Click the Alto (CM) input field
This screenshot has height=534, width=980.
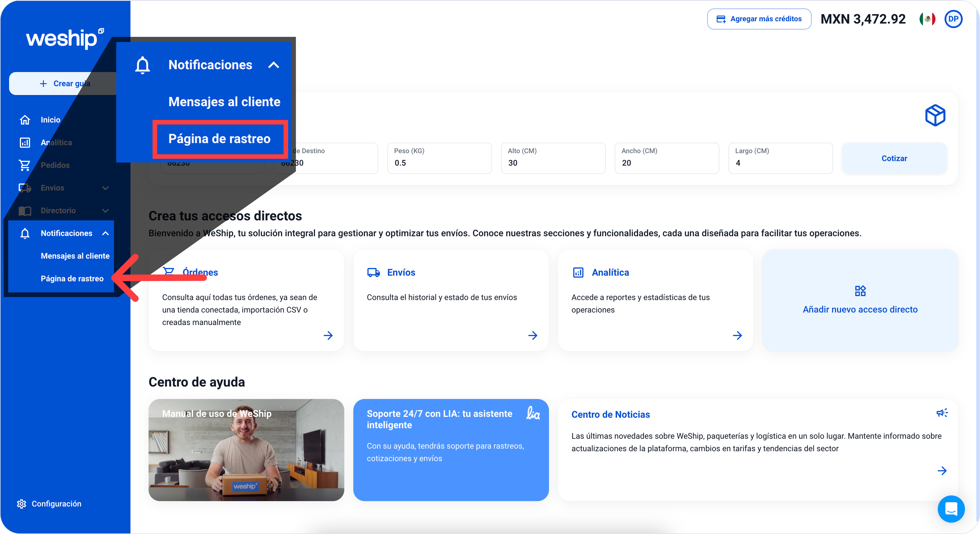tap(553, 159)
